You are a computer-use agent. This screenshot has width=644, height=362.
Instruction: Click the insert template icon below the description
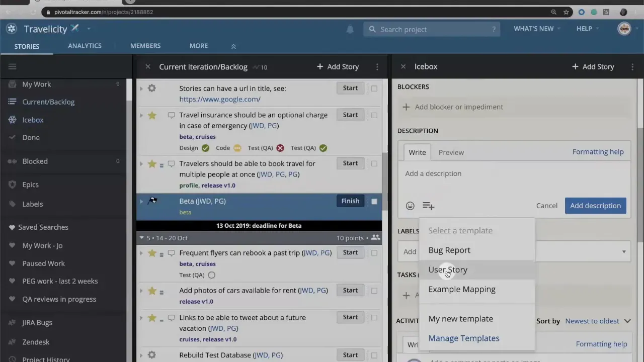(428, 206)
